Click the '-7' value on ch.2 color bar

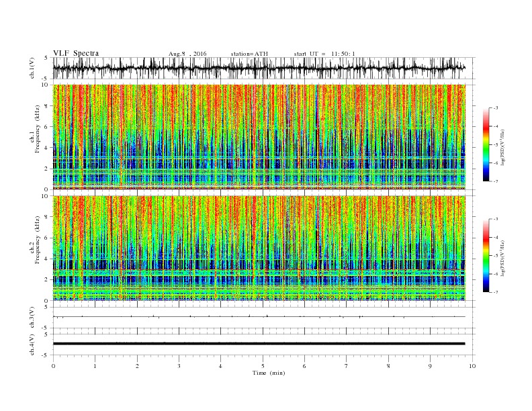click(x=496, y=292)
